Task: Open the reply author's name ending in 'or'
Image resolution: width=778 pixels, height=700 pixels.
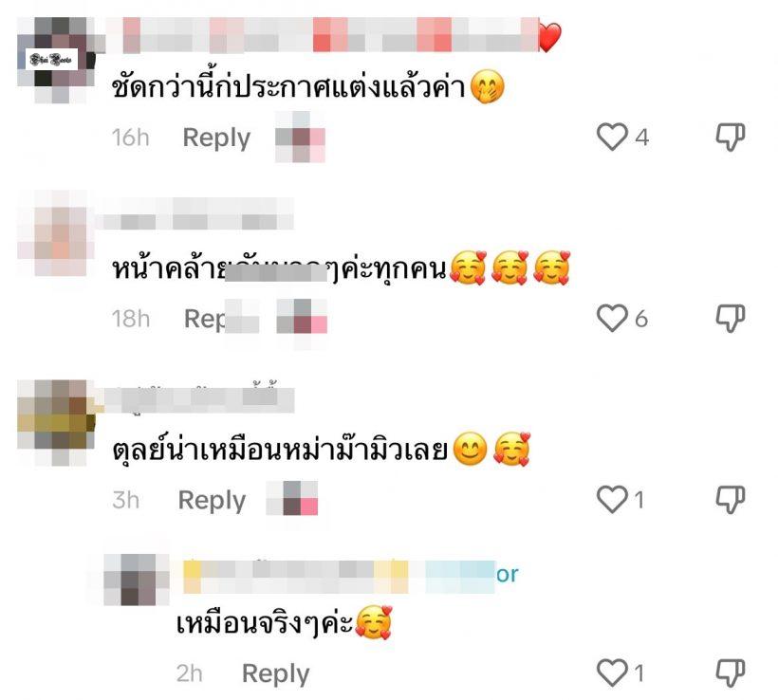Action: point(351,576)
